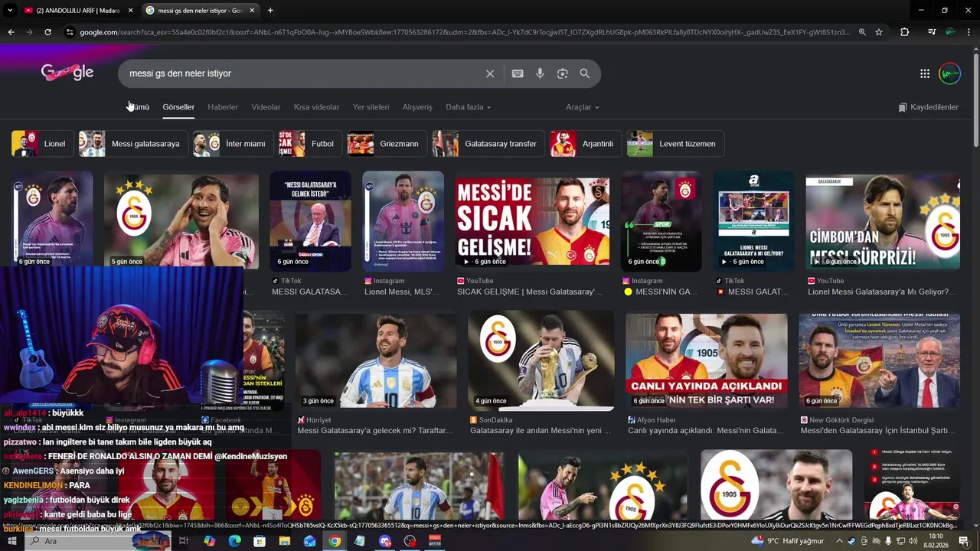Close the messi gs den neler tab
This screenshot has width=980, height=551.
tap(252, 11)
